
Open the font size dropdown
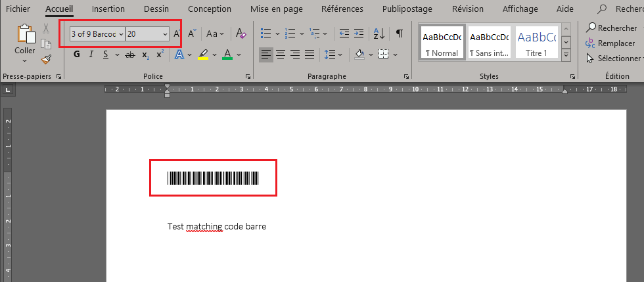click(164, 34)
